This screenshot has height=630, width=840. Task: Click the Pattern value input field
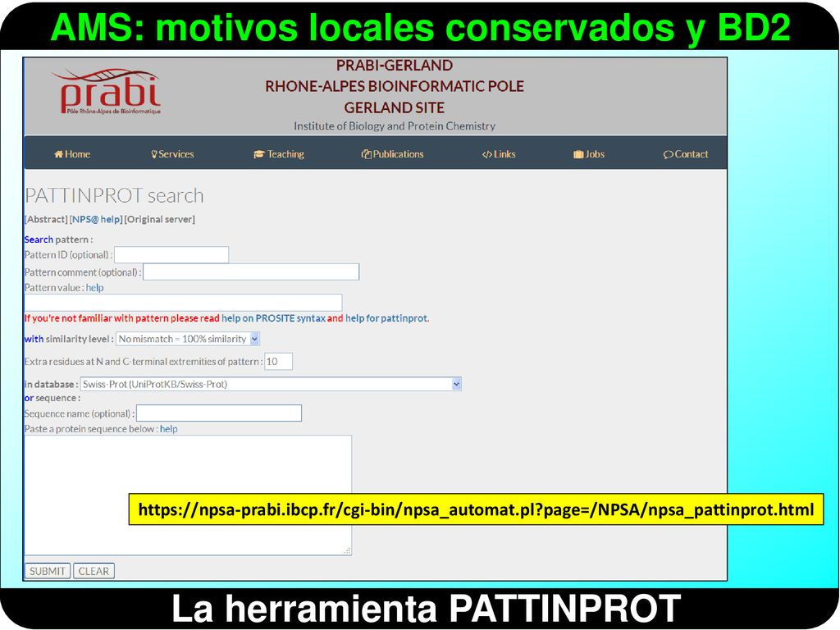click(x=183, y=303)
